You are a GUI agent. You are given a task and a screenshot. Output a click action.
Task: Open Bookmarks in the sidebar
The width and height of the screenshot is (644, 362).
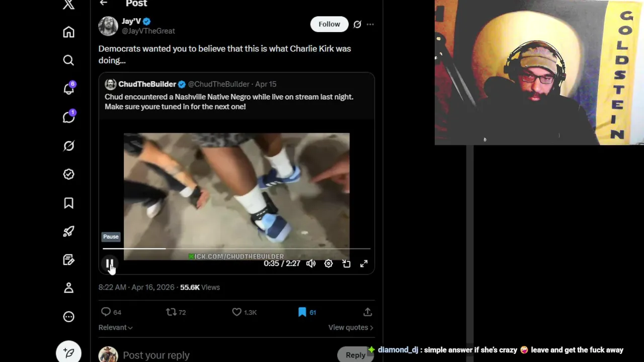point(69,203)
